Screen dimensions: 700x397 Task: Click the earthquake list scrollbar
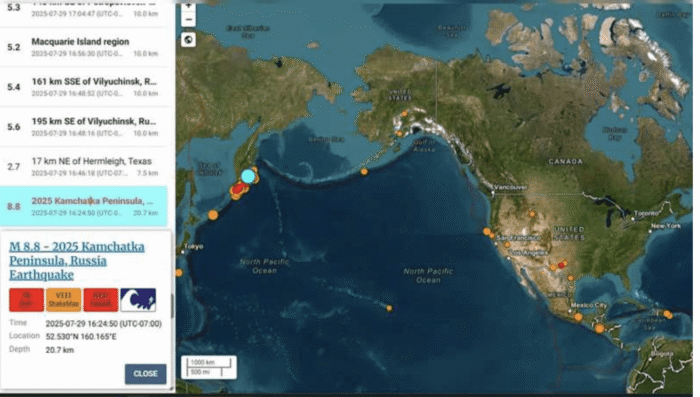tap(172, 306)
